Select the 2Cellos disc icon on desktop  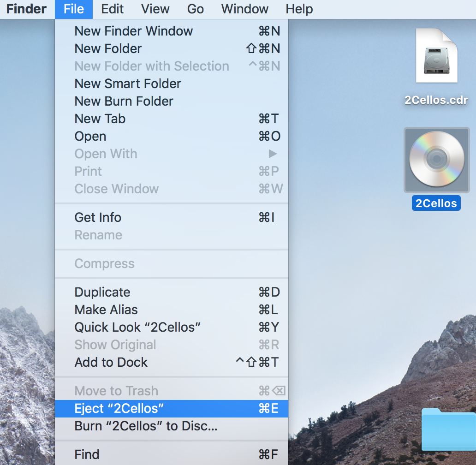click(x=436, y=160)
